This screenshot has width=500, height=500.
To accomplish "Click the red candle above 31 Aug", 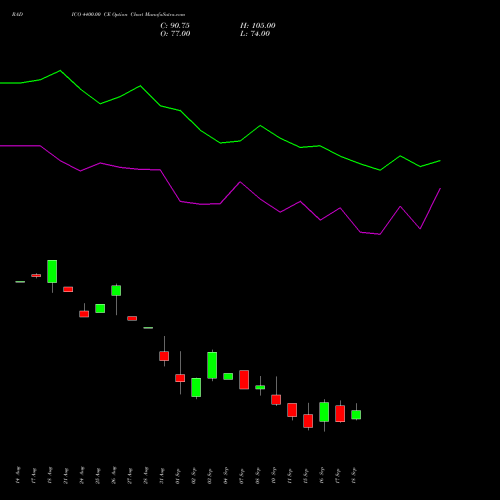I will coord(164,356).
